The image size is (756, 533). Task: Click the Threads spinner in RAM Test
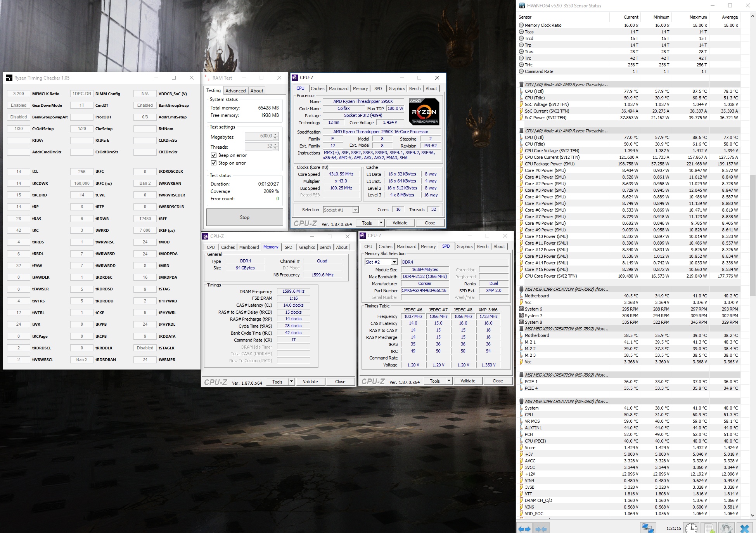pyautogui.click(x=275, y=146)
